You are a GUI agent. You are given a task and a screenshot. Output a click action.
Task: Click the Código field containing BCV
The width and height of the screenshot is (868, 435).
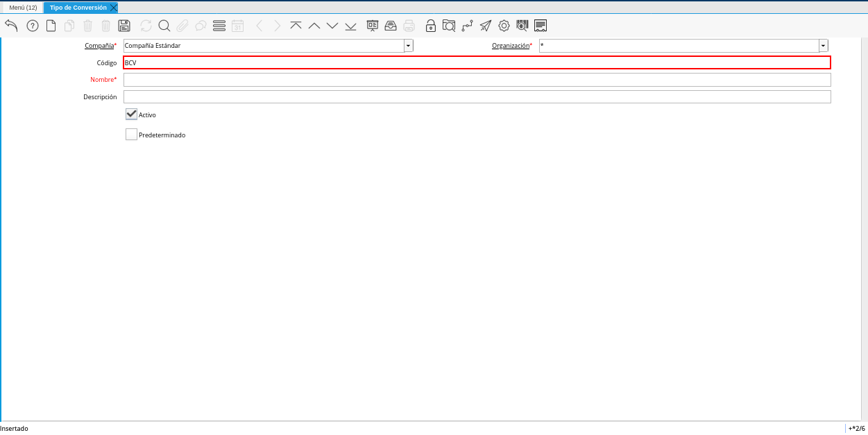coord(477,62)
